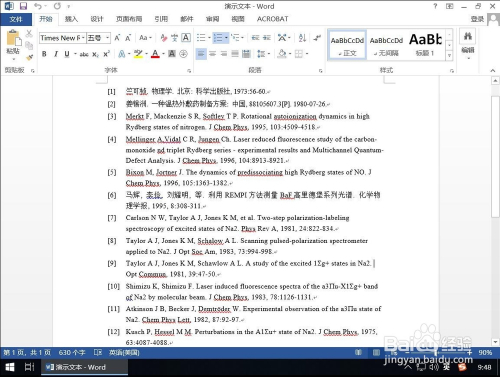The width and height of the screenshot is (500, 377).
Task: Click the Decrease Indent icon
Action: click(x=255, y=38)
